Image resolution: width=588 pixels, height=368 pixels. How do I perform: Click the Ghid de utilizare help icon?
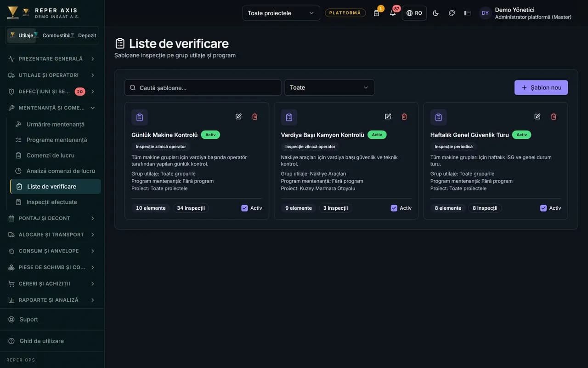(11, 341)
